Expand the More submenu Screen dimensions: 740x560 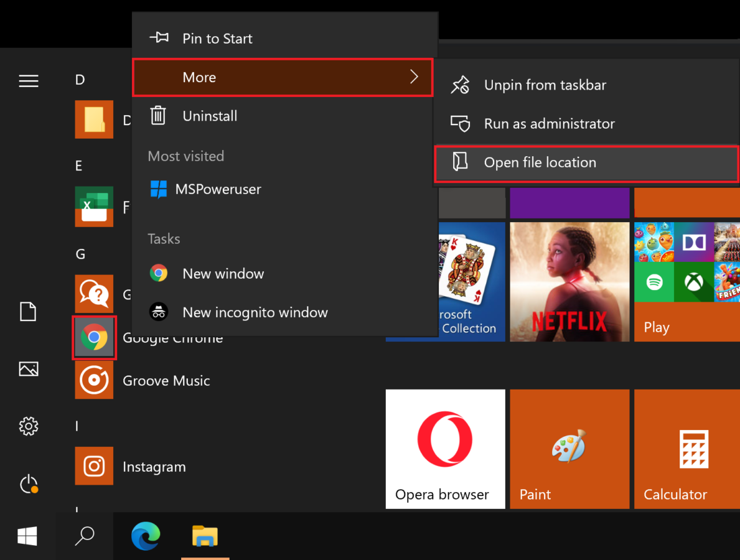[x=283, y=78]
